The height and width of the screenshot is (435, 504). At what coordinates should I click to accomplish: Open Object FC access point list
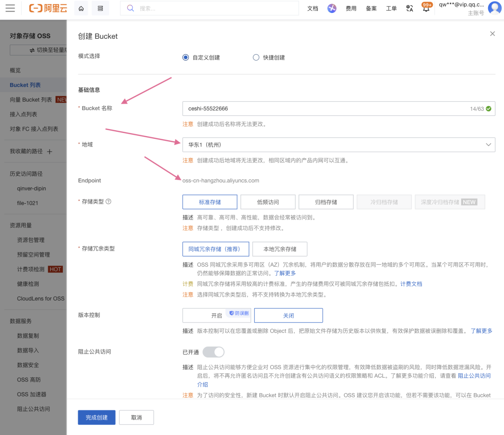(x=33, y=129)
